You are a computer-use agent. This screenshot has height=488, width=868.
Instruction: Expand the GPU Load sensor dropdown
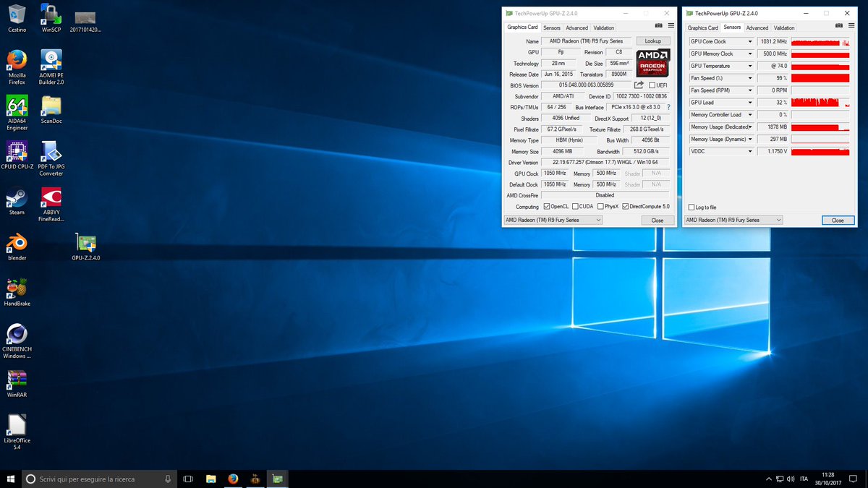pos(750,103)
